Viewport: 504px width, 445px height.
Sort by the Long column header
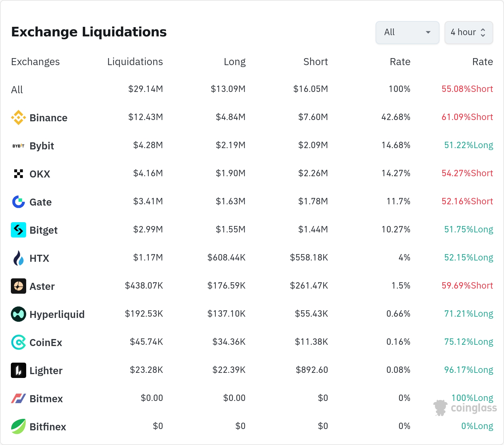coord(234,62)
